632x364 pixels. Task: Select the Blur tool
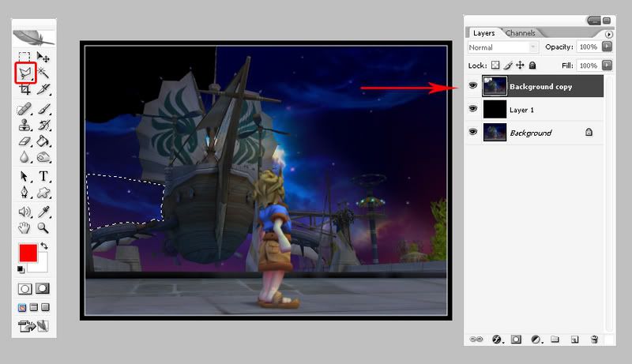coord(24,157)
